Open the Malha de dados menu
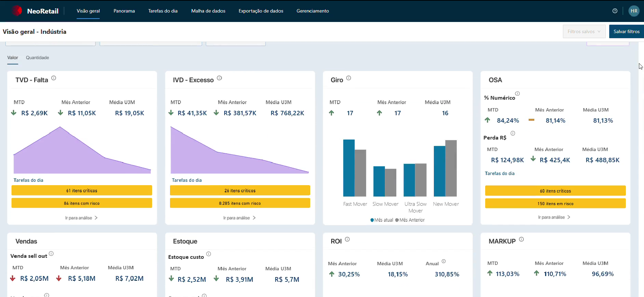This screenshot has height=297, width=644. [208, 11]
